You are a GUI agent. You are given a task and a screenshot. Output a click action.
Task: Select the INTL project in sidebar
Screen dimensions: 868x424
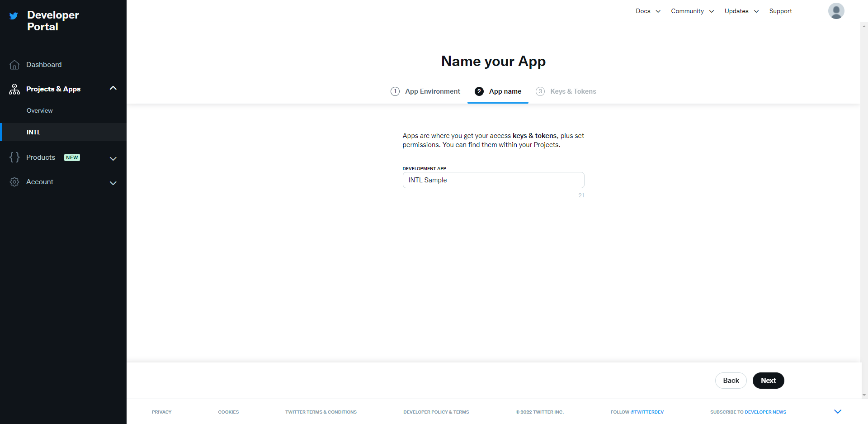(33, 132)
